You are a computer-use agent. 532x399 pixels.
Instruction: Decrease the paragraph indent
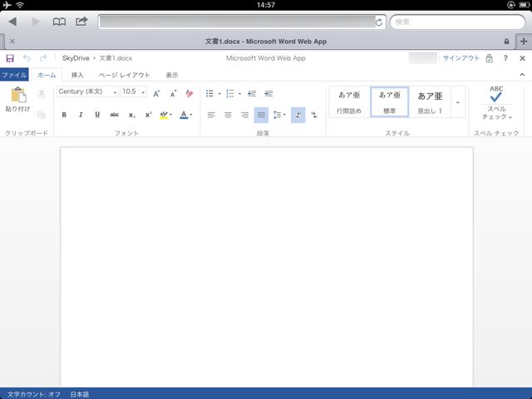click(x=252, y=94)
